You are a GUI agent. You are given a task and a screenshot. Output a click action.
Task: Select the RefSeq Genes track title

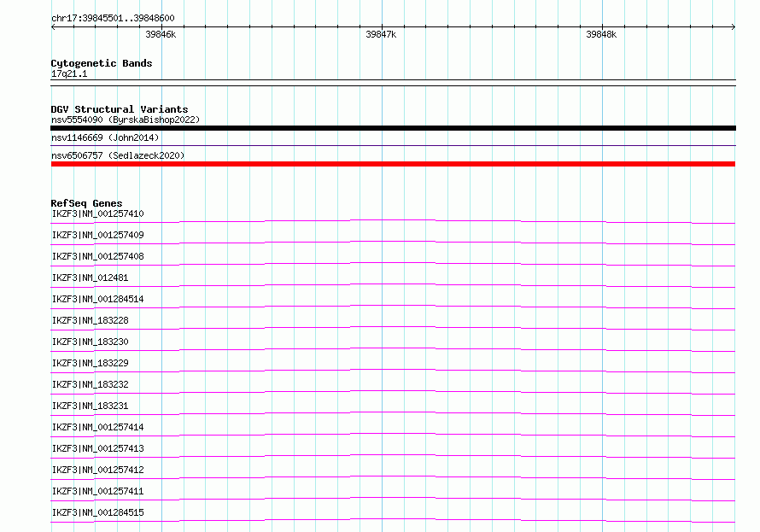(x=87, y=203)
